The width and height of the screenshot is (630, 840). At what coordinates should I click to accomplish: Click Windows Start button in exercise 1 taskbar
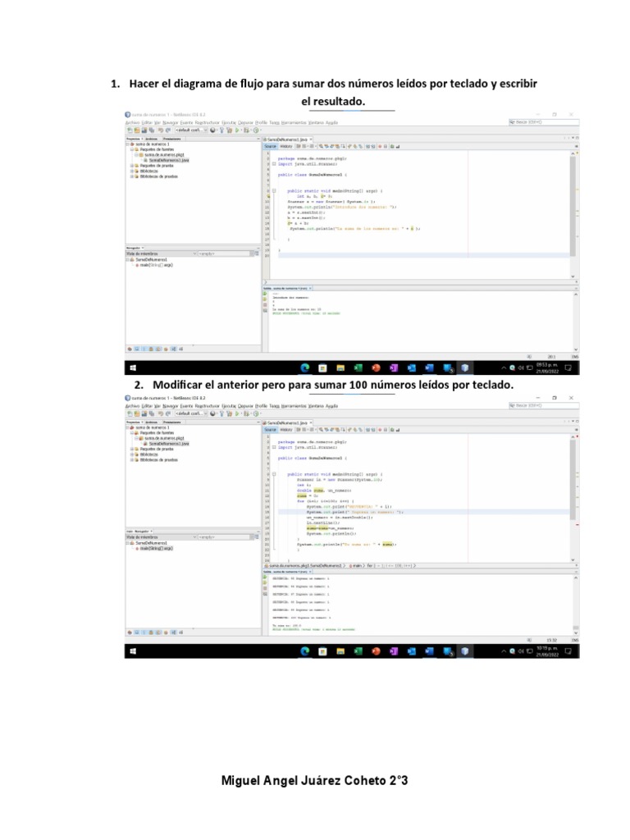(133, 367)
